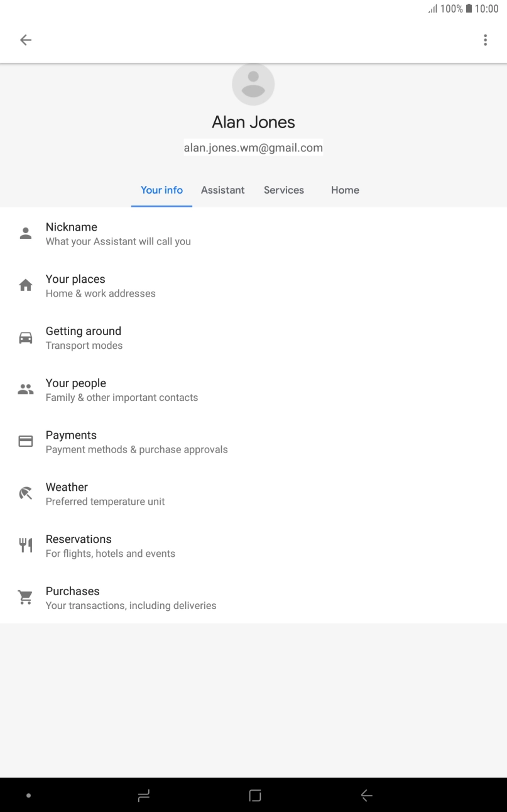Image resolution: width=507 pixels, height=812 pixels.
Task: Tap the alan.jones.wm@gmail.com account email
Action: (x=253, y=148)
